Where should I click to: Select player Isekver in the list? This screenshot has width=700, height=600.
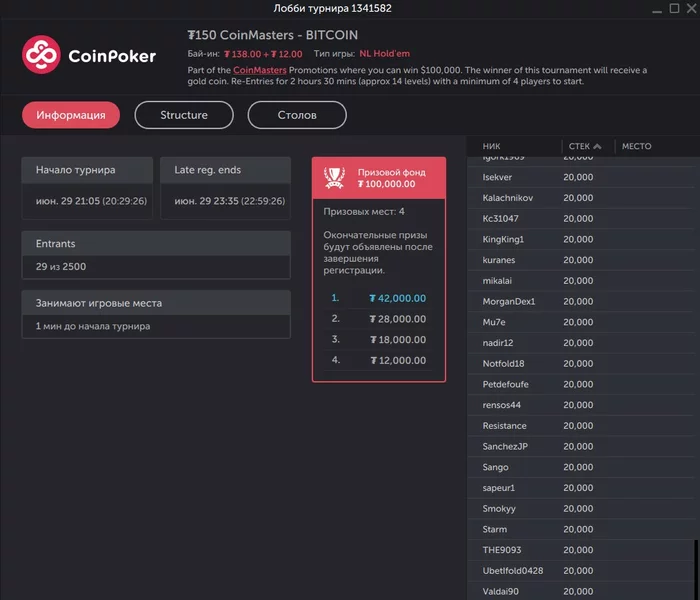581,177
